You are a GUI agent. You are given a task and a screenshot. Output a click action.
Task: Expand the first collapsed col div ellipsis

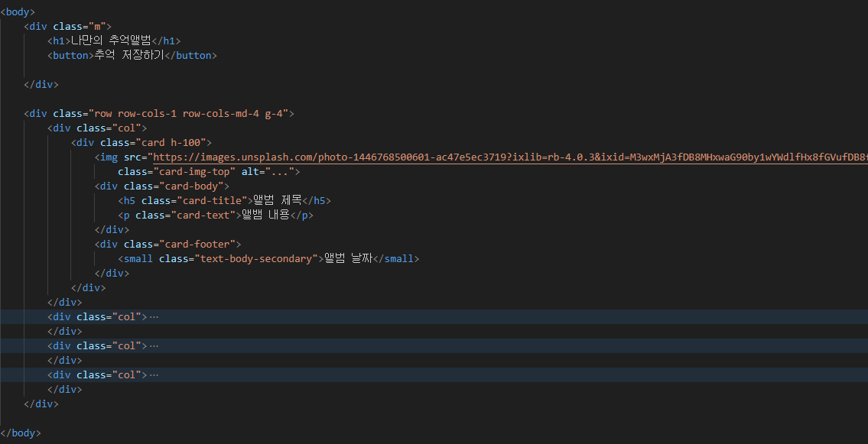click(154, 317)
